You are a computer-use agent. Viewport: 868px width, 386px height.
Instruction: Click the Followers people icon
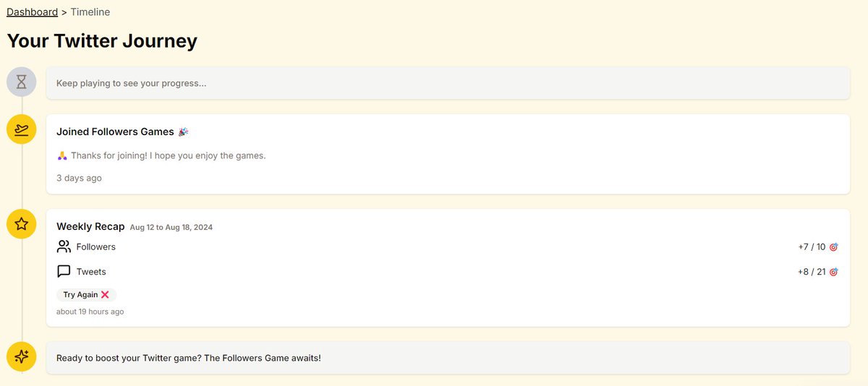pos(64,246)
